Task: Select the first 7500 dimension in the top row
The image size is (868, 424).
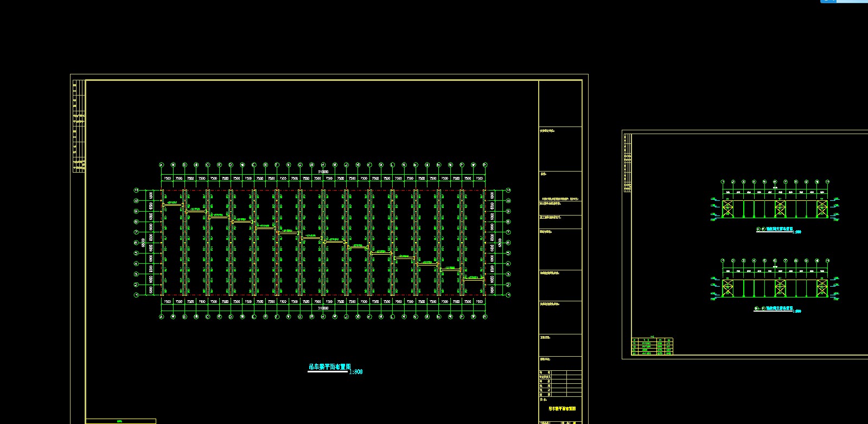Action: point(167,178)
